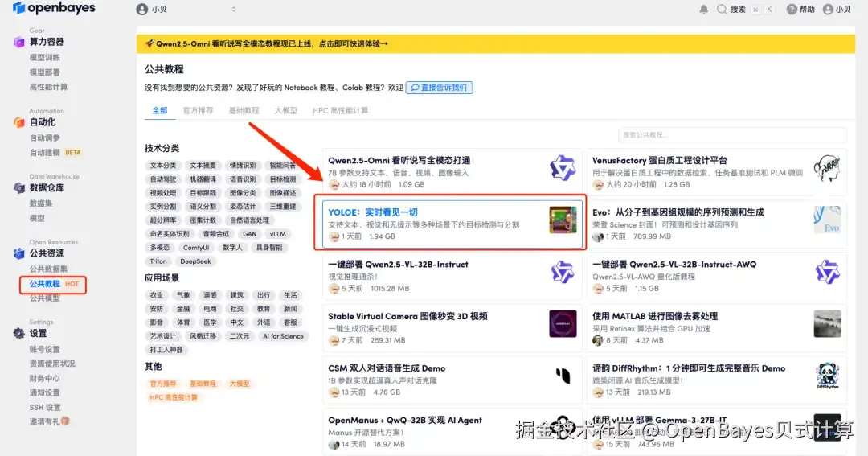Switch to the 官方推荐 tab
The image size is (868, 456).
pos(199,110)
